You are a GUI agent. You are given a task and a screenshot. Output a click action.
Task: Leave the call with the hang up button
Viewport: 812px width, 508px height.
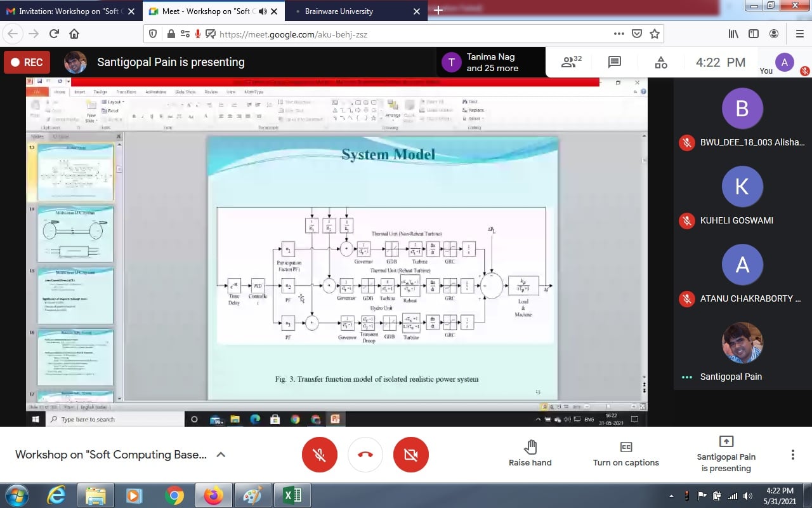tap(365, 454)
